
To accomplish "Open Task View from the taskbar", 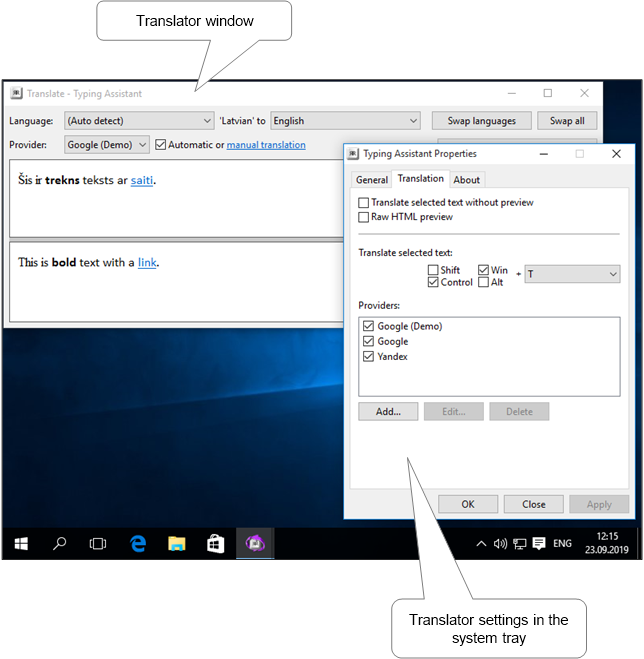I will point(98,543).
